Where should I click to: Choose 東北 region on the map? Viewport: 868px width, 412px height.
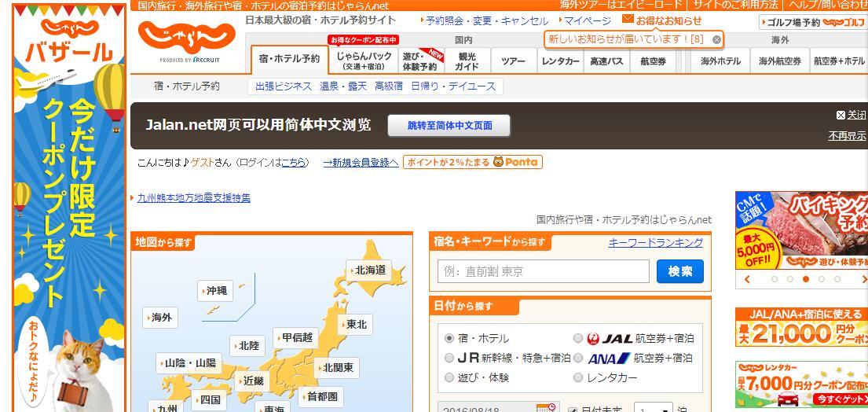(355, 325)
